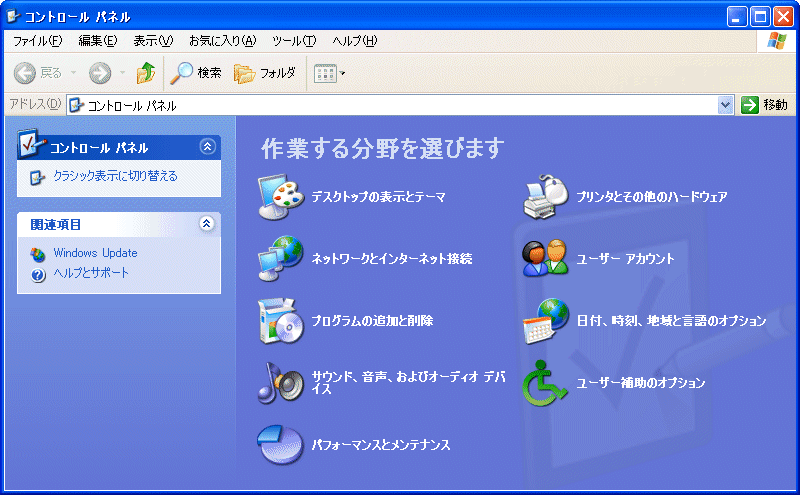The width and height of the screenshot is (800, 495).
Task: Click the ヘルプとサポート question mark icon
Action: pos(38,275)
